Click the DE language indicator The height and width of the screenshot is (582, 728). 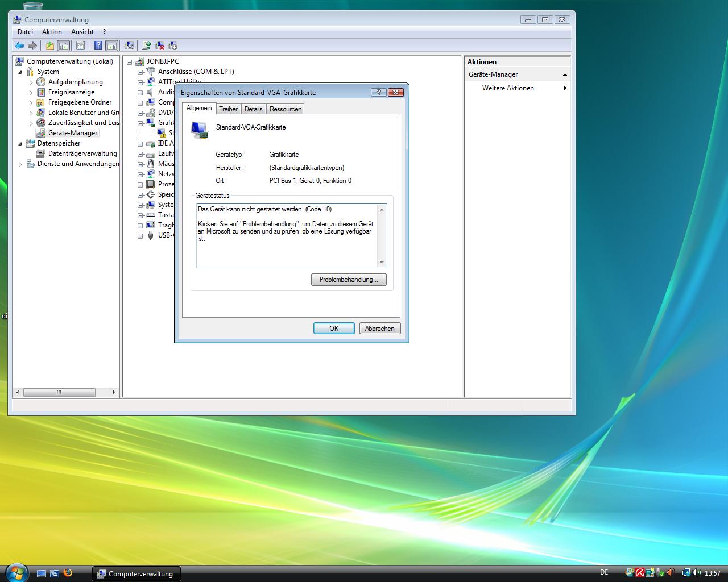point(604,573)
